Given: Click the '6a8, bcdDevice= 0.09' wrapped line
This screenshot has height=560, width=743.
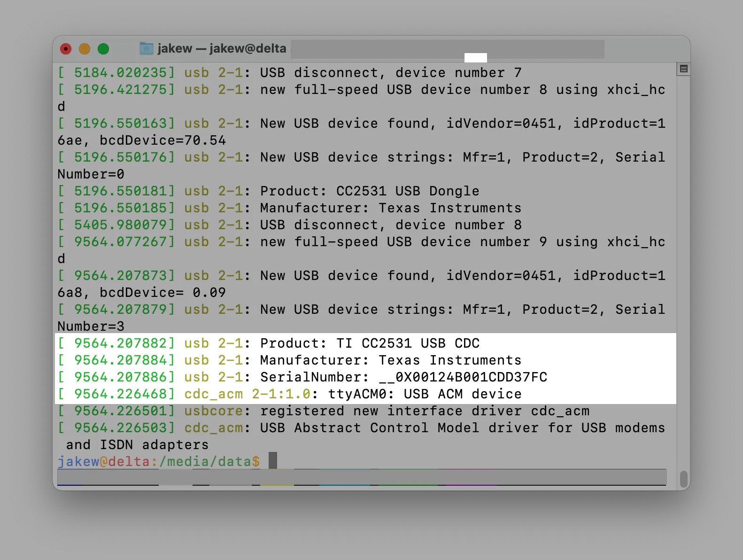Looking at the screenshot, I should [141, 293].
